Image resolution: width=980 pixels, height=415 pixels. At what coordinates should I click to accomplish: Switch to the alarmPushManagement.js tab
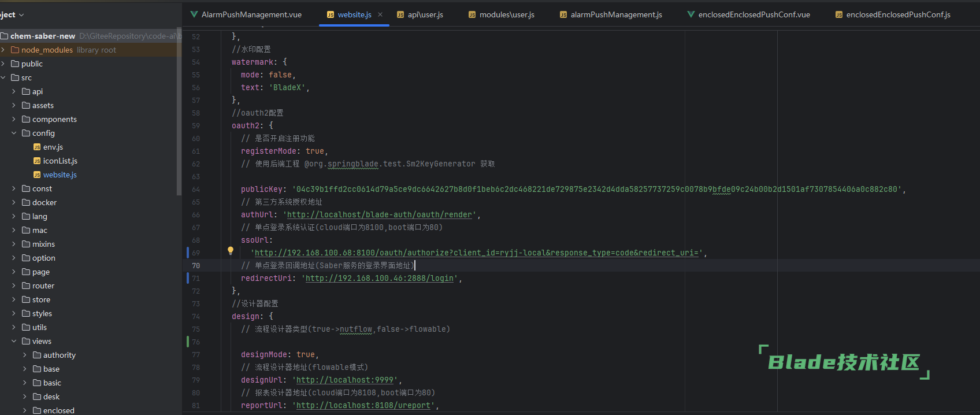coord(611,14)
